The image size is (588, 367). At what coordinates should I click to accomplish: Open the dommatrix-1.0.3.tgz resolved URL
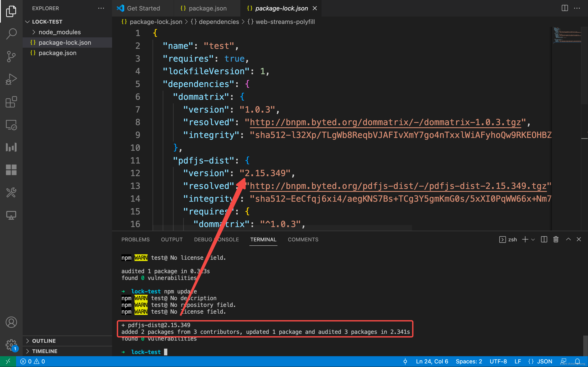385,122
